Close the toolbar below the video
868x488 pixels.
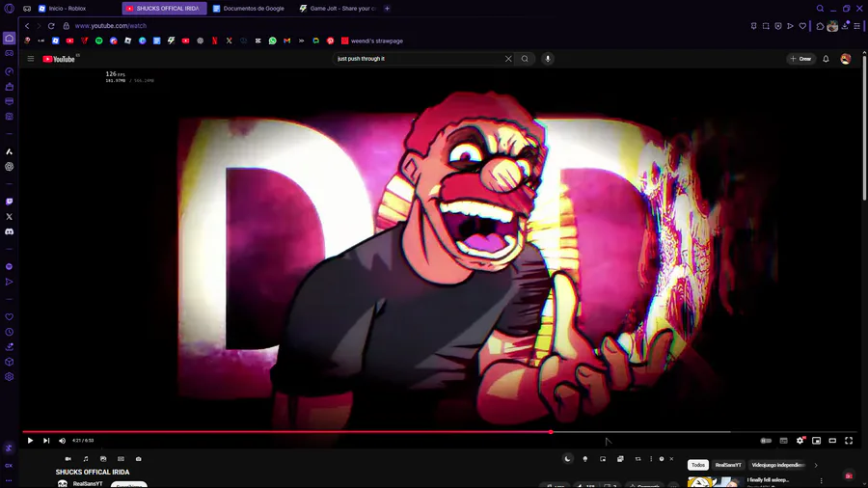pos(671,459)
